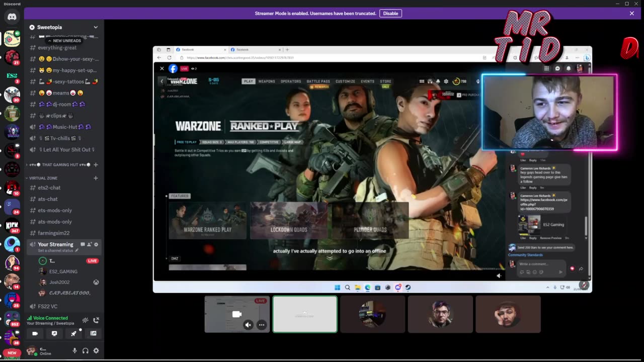Expand THAT GAMING HUT category
The image size is (644, 362).
click(59, 164)
